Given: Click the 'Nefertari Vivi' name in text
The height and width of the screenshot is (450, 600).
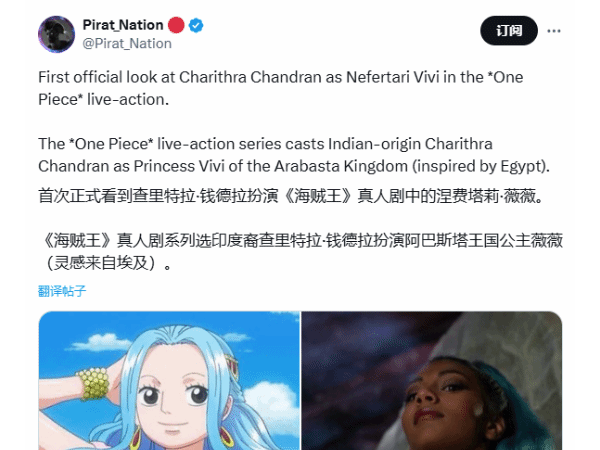Looking at the screenshot, I should [x=393, y=77].
